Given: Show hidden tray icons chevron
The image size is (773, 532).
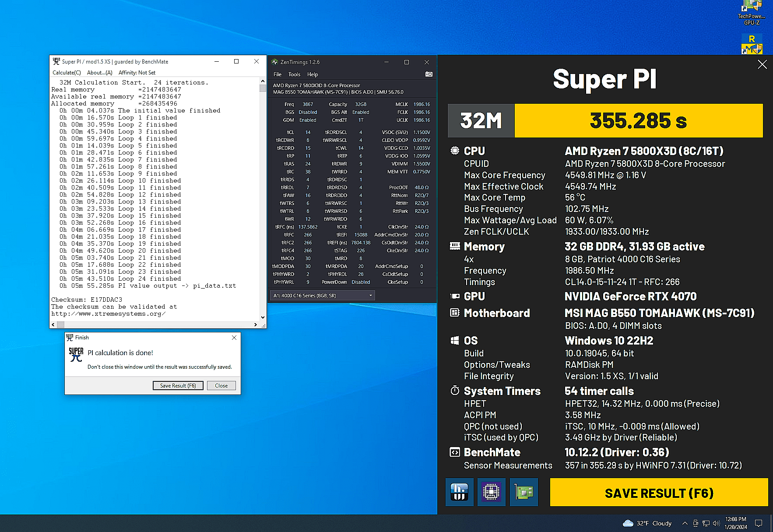Looking at the screenshot, I should tap(685, 523).
